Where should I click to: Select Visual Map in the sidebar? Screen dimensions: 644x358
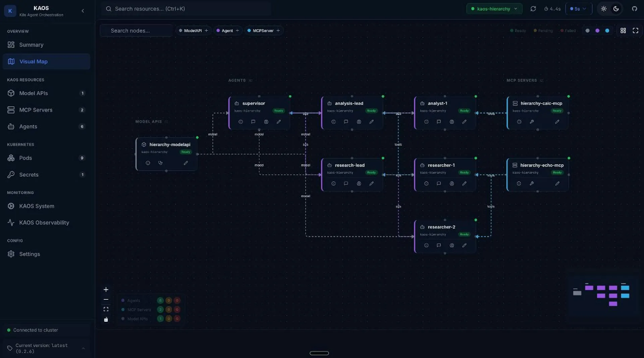[46, 61]
